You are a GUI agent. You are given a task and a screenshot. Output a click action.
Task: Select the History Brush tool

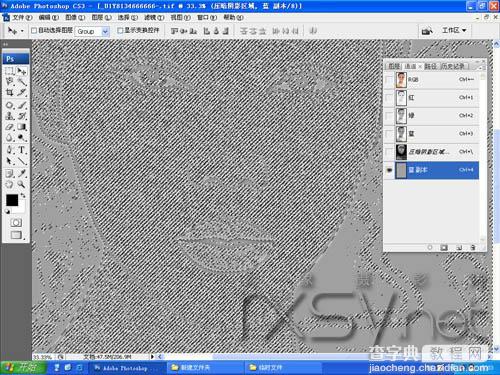22,116
